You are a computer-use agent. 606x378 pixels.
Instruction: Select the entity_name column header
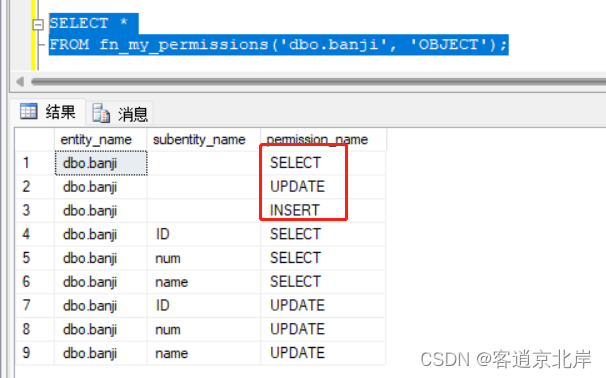[x=100, y=140]
